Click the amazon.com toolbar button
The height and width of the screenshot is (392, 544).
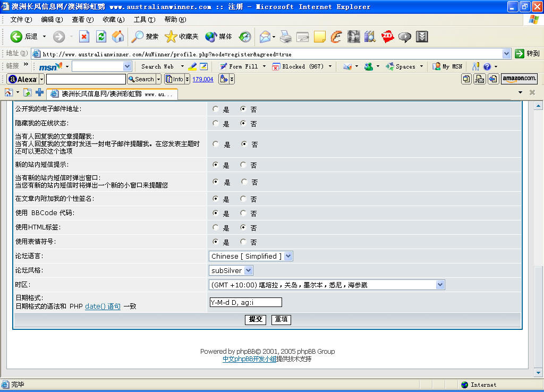click(x=519, y=79)
